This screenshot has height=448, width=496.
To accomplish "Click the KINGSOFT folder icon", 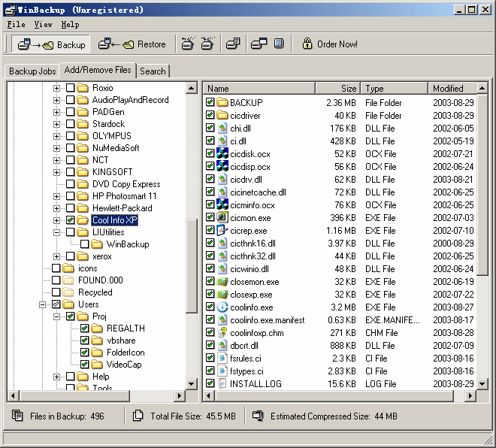I will click(83, 172).
